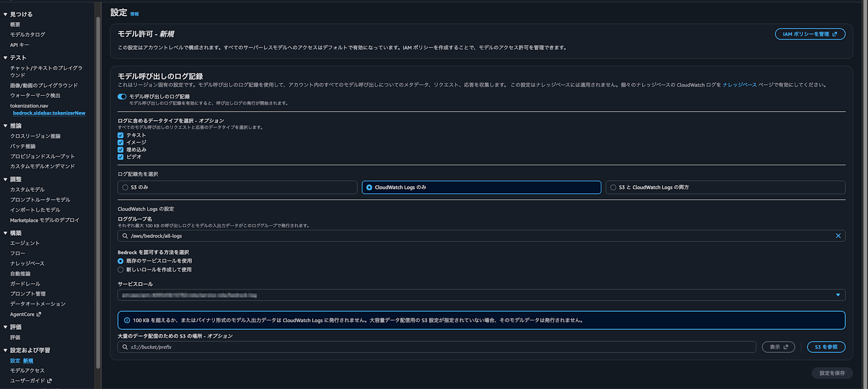
Task: Select 既存のサービスロールを使用 radio button
Action: click(121, 261)
